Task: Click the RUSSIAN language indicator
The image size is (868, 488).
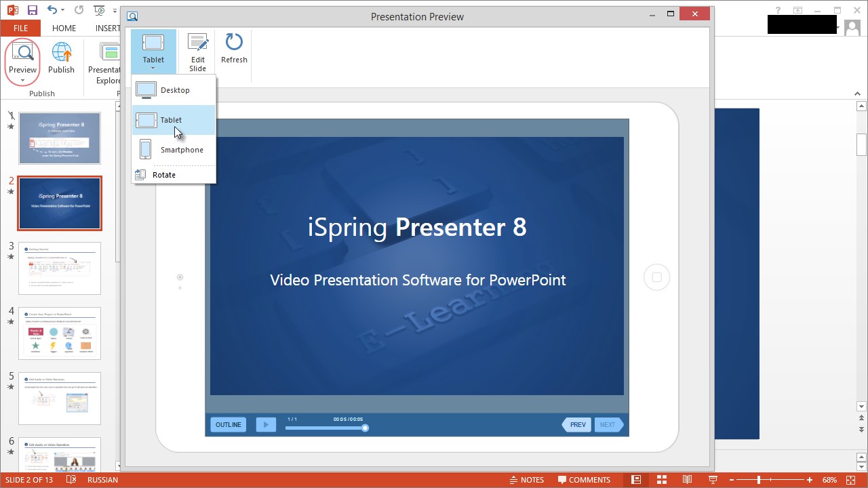Action: click(x=102, y=480)
